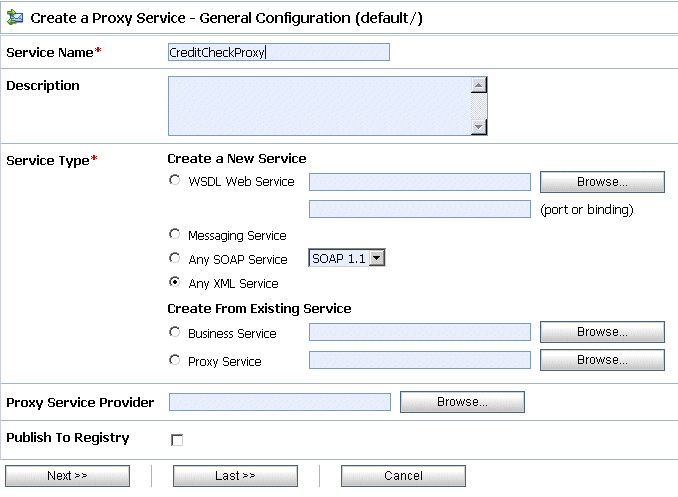Viewport: 678px width, 497px height.
Task: Click the "(port or binding)" label text
Action: point(587,210)
